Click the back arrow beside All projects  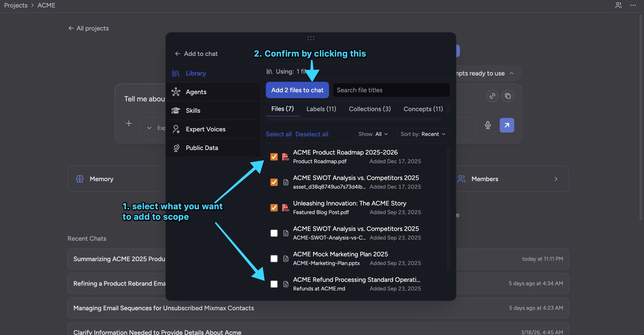(71, 28)
